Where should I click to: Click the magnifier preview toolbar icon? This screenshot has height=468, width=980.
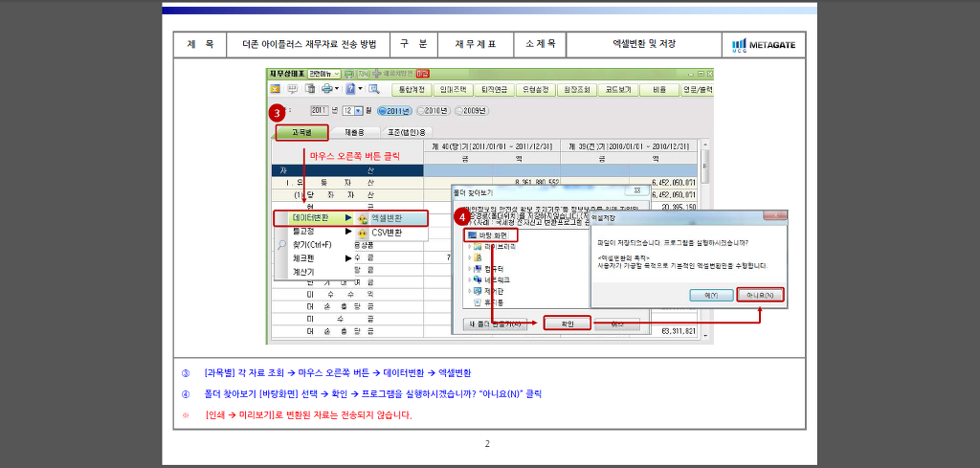pos(374,89)
